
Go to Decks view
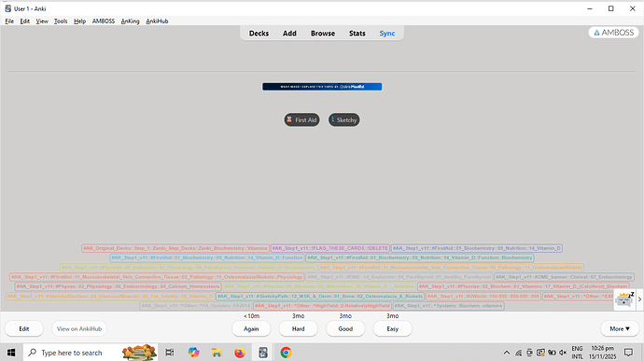coord(259,34)
